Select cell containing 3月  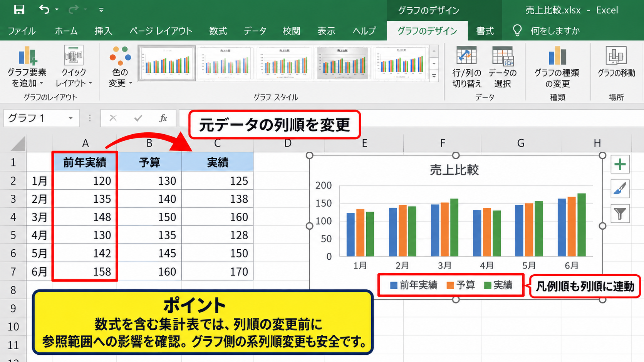[39, 217]
